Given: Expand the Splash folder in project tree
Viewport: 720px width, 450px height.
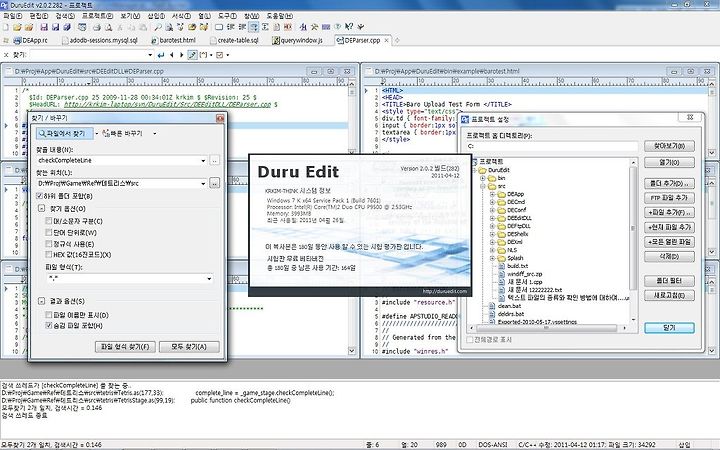Looking at the screenshot, I should click(x=492, y=258).
